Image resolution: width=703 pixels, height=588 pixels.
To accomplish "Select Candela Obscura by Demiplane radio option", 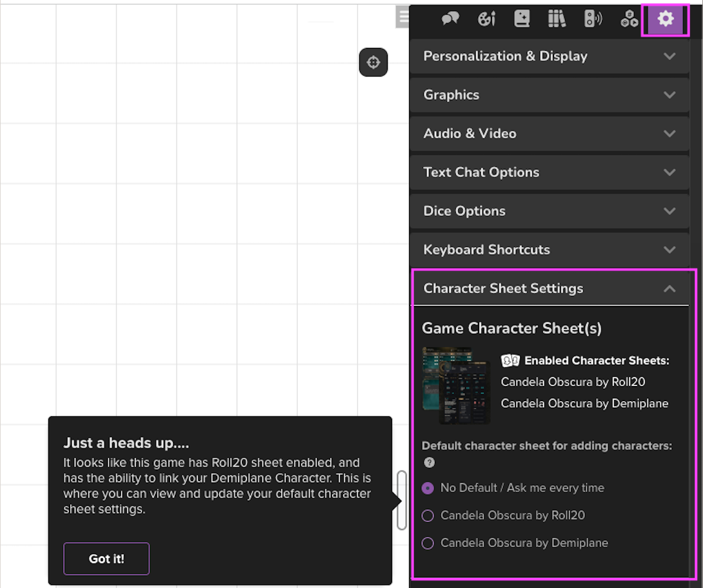I will (428, 543).
